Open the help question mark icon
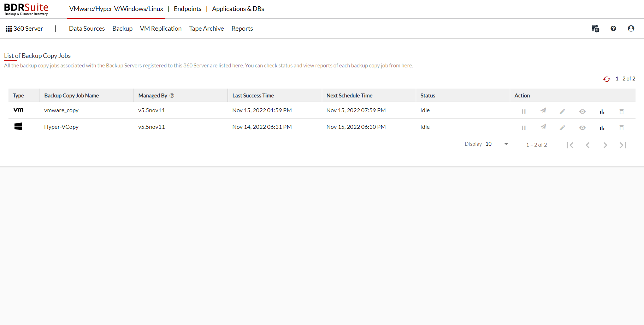 tap(613, 29)
